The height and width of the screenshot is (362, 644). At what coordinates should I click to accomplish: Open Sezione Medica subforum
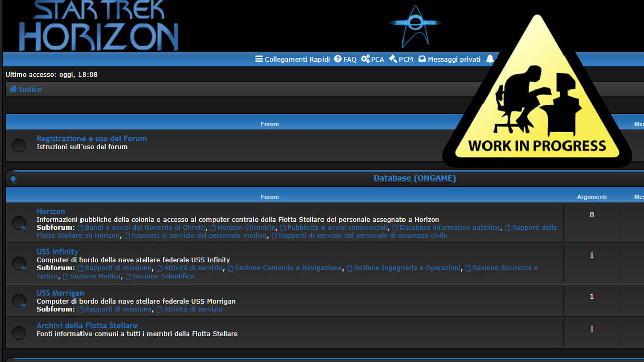click(x=96, y=277)
